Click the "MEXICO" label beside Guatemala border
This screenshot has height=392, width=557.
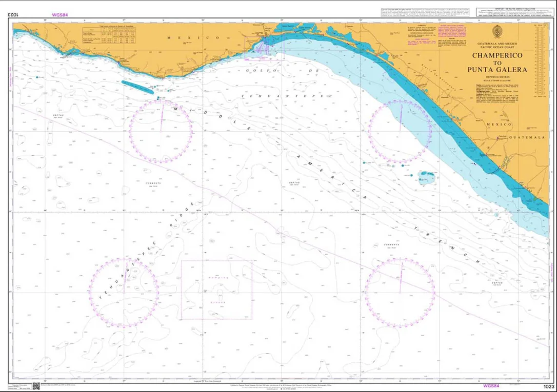click(499, 125)
